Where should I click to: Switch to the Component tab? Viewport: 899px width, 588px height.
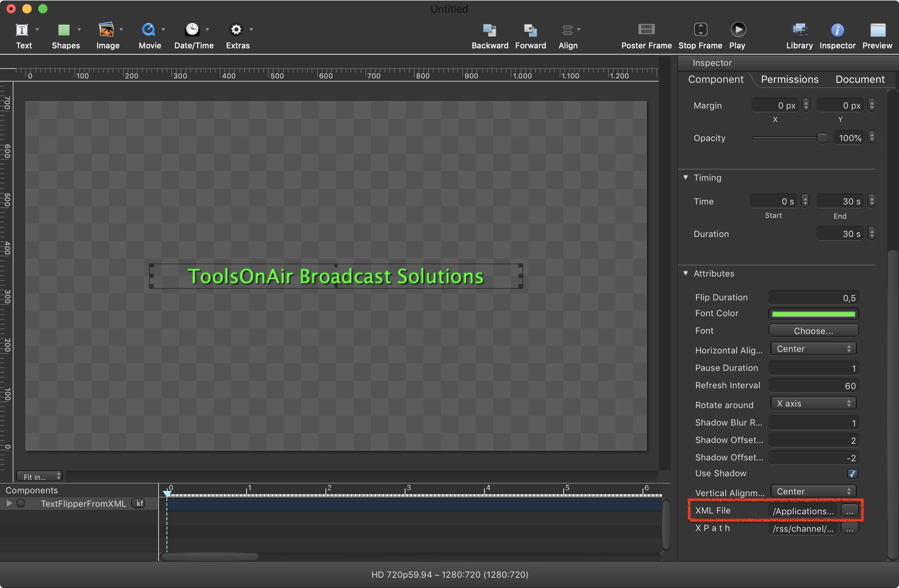point(715,79)
